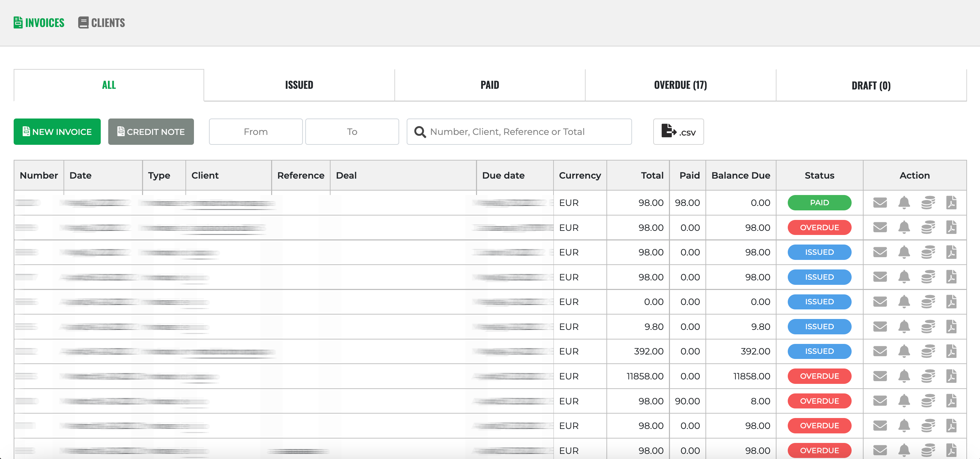
Task: Open envelope icon on the last overdue row
Action: coord(880,450)
